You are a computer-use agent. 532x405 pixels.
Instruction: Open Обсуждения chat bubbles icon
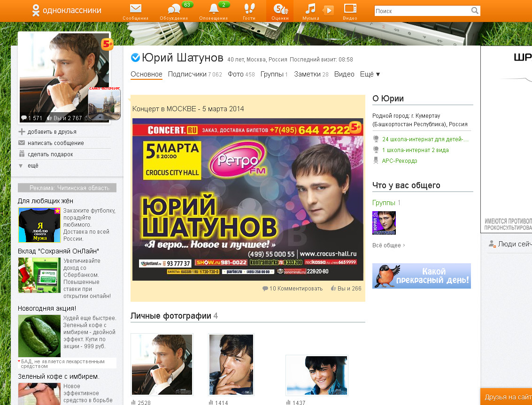(x=173, y=9)
